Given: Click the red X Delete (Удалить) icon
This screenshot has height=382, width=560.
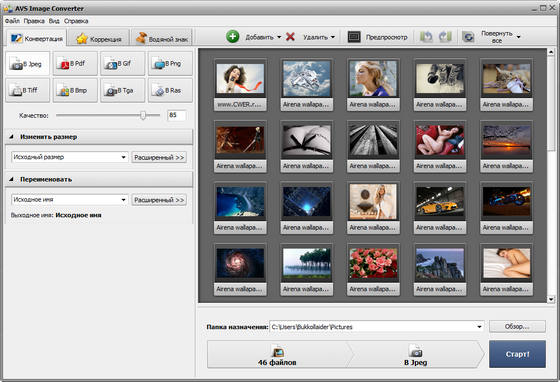Looking at the screenshot, I should (290, 36).
